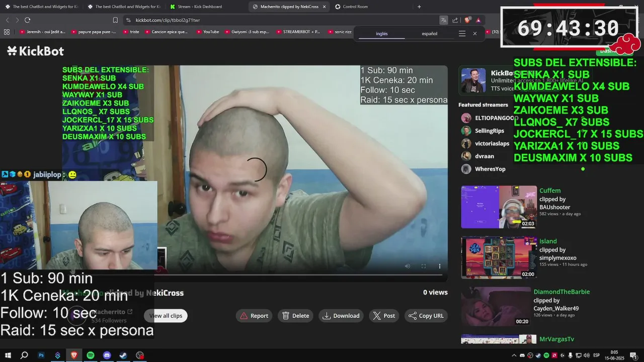
Task: Post the clip to X
Action: pyautogui.click(x=384, y=316)
